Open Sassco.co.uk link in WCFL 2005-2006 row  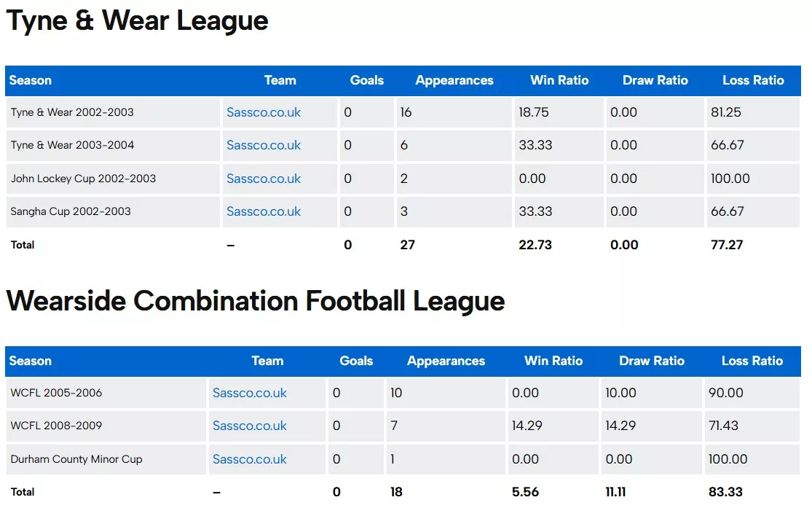coord(250,393)
